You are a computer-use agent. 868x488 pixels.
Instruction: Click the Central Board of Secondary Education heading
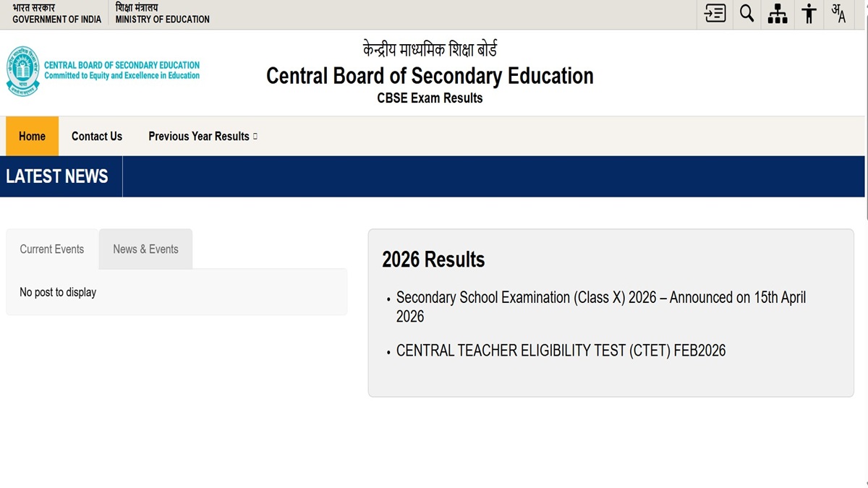click(x=430, y=76)
